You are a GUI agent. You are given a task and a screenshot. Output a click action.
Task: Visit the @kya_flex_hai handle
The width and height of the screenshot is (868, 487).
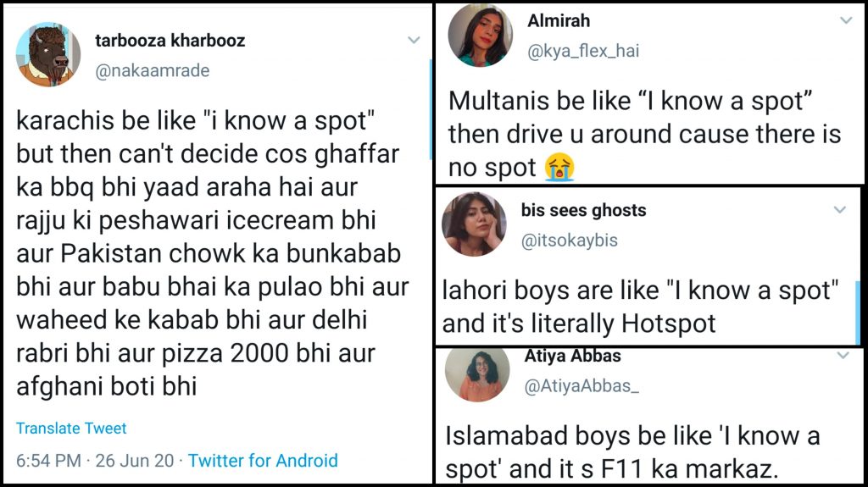583,51
